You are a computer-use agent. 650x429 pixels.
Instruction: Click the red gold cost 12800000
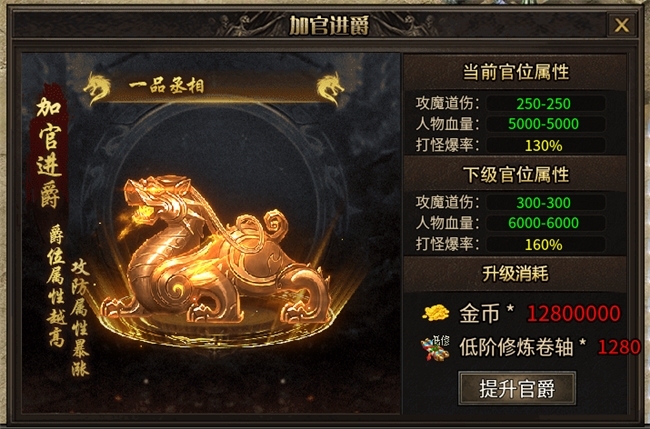click(574, 313)
